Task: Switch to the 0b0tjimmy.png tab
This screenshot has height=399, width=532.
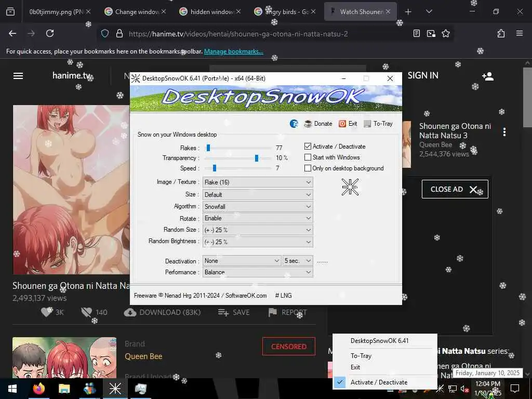Action: coord(56,12)
